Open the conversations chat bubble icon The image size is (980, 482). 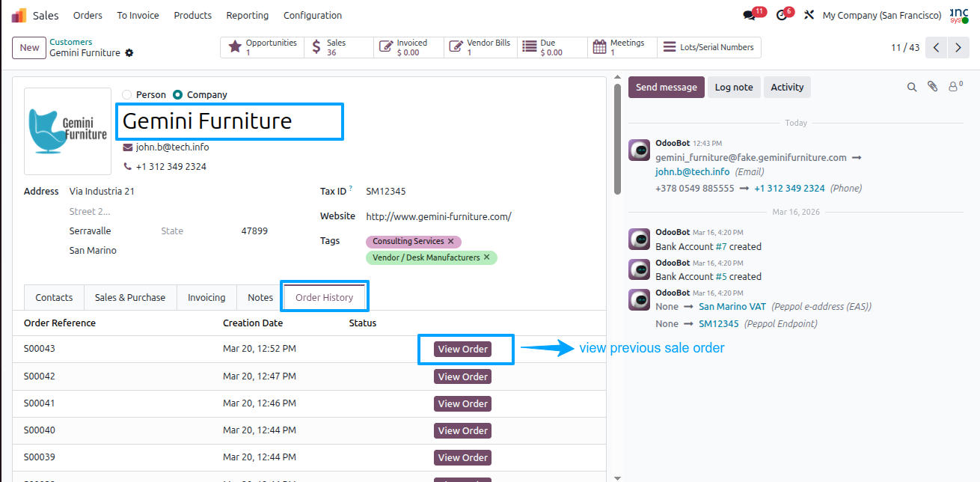[749, 15]
